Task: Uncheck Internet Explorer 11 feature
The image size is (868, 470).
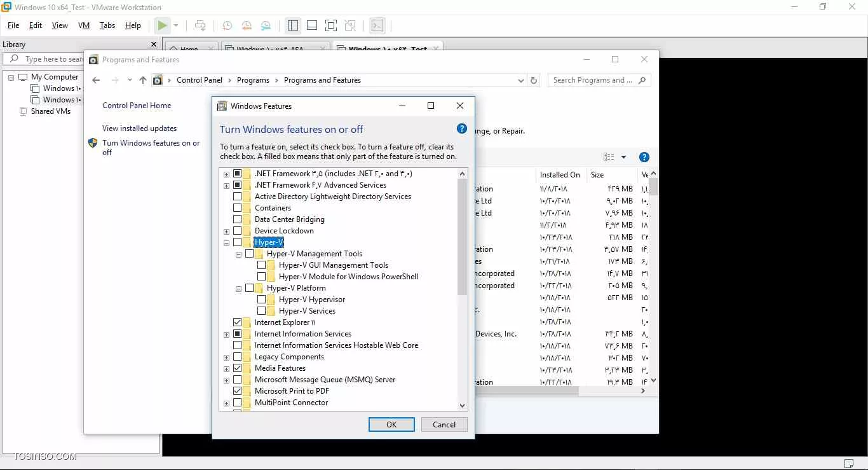Action: pyautogui.click(x=238, y=322)
